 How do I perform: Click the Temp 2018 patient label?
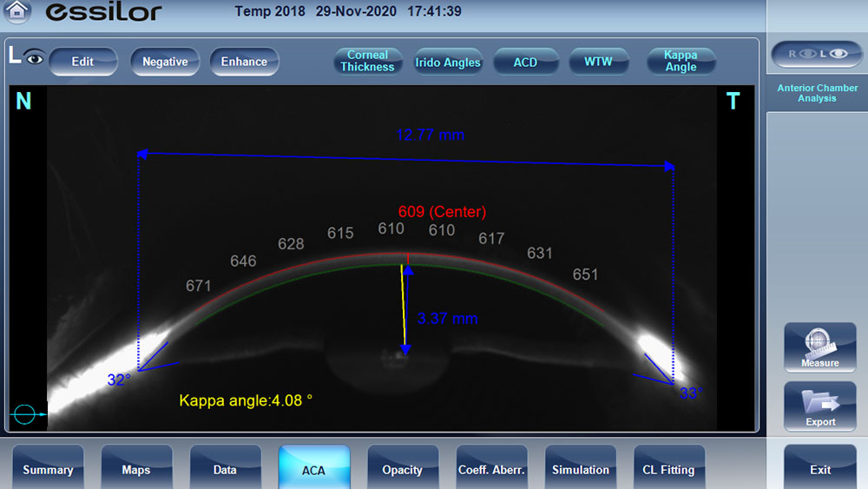270,11
